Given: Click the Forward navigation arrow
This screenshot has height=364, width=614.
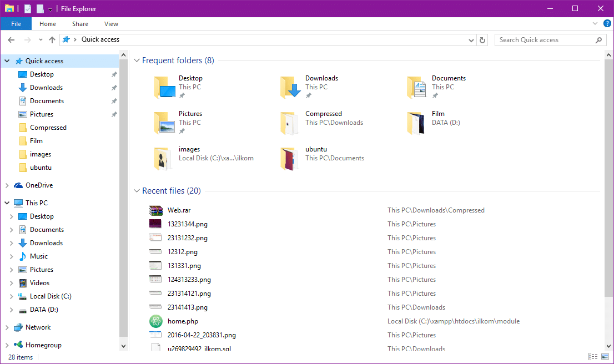Looking at the screenshot, I should (27, 39).
